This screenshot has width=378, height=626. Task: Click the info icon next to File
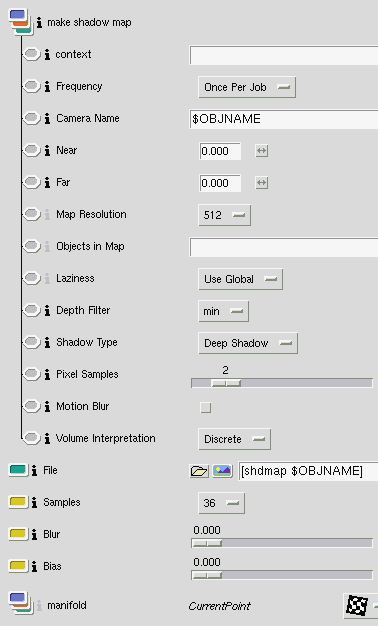(34, 470)
